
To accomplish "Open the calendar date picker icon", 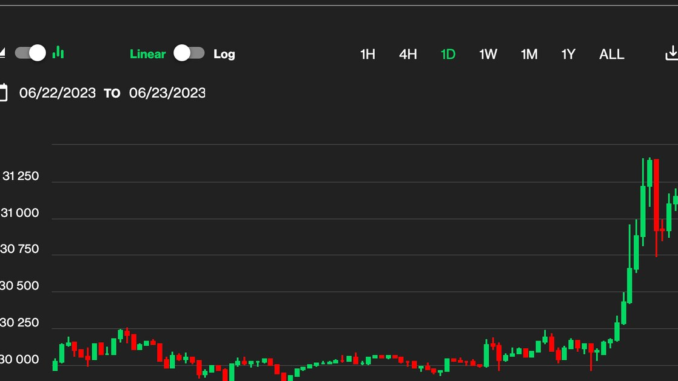I will pos(3,93).
